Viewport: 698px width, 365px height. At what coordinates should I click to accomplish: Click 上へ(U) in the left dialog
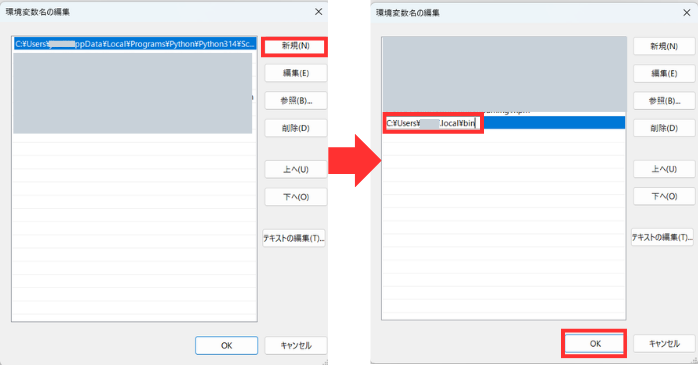(296, 170)
